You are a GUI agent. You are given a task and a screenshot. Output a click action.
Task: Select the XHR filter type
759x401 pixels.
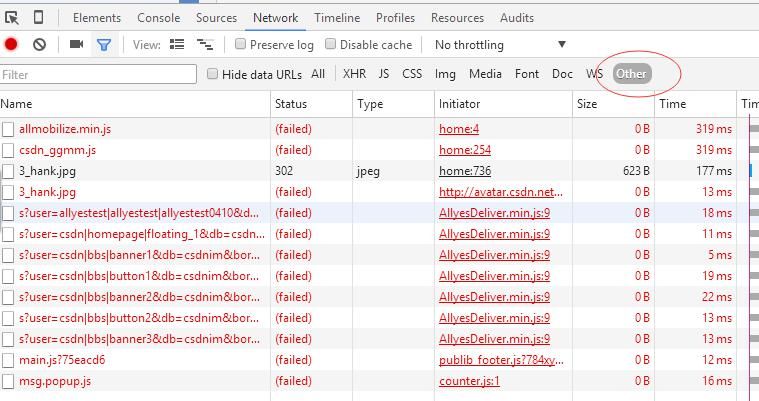pos(354,74)
